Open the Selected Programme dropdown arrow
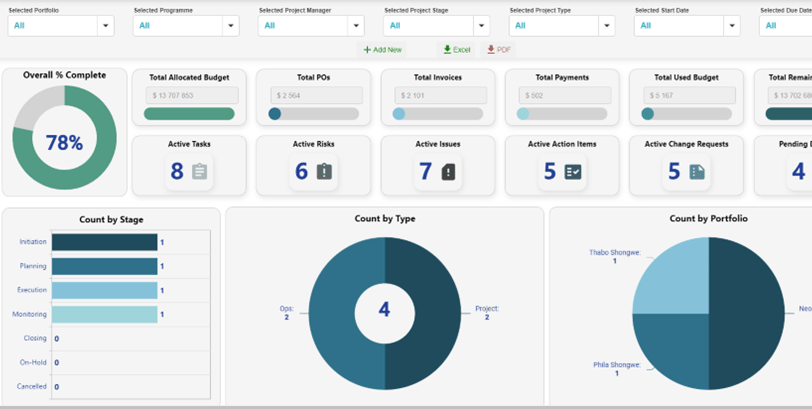Image resolution: width=812 pixels, height=409 pixels. point(231,25)
